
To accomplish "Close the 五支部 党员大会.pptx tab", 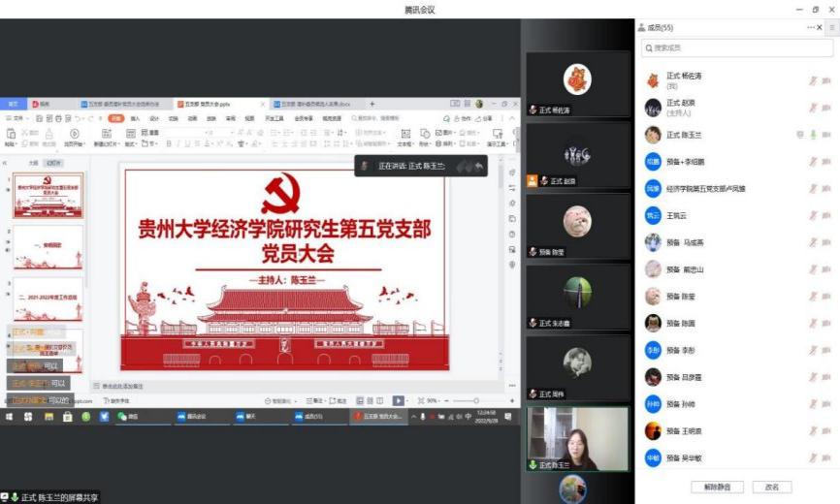I will (263, 105).
